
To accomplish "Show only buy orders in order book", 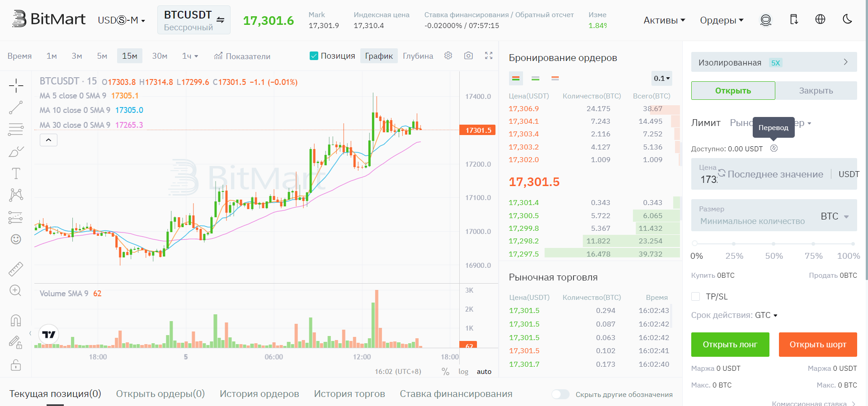I will [536, 79].
